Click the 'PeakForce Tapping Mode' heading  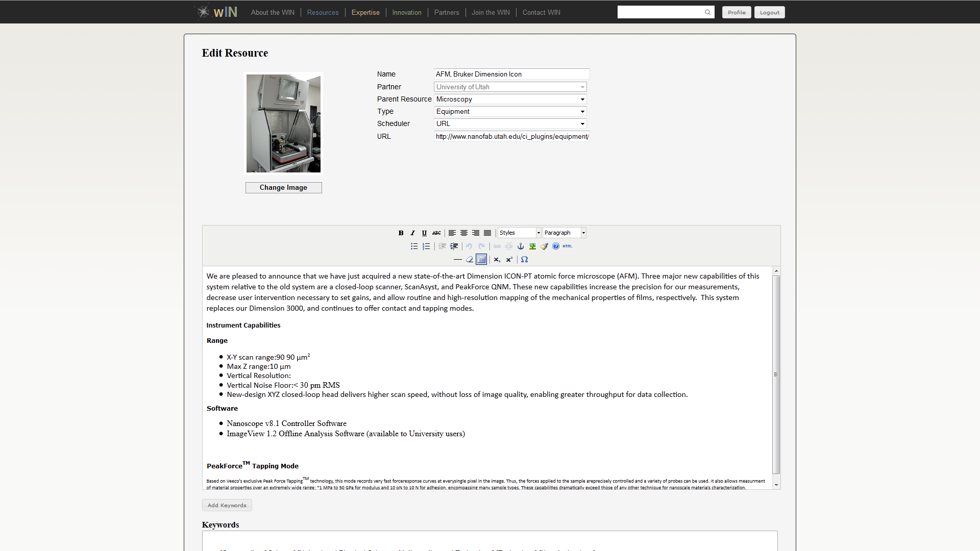pos(253,465)
